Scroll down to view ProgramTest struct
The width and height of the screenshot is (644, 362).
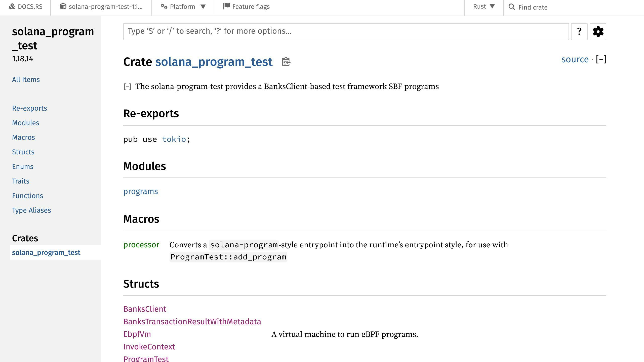click(146, 358)
